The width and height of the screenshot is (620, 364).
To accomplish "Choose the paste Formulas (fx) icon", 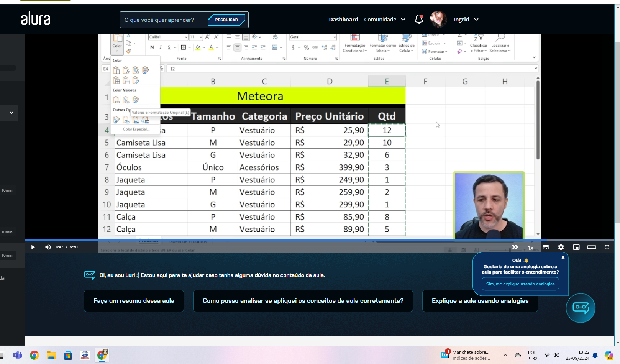I will tap(126, 70).
